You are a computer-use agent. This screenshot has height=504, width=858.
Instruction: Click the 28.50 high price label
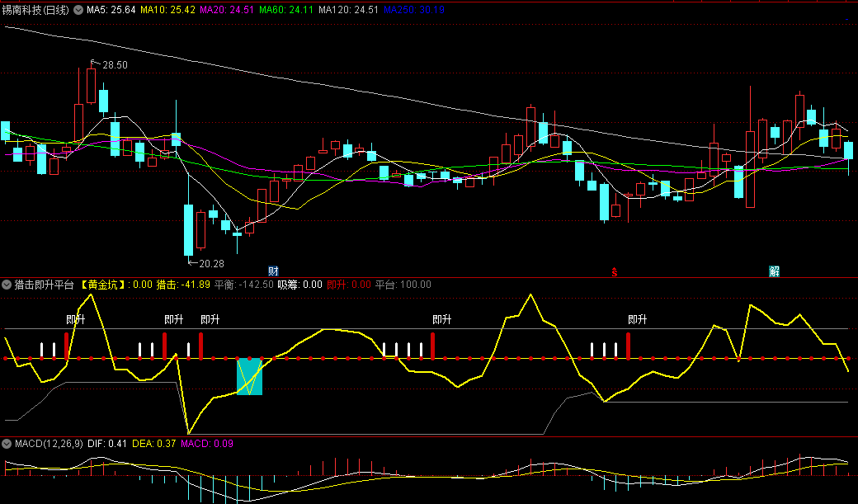tap(115, 65)
